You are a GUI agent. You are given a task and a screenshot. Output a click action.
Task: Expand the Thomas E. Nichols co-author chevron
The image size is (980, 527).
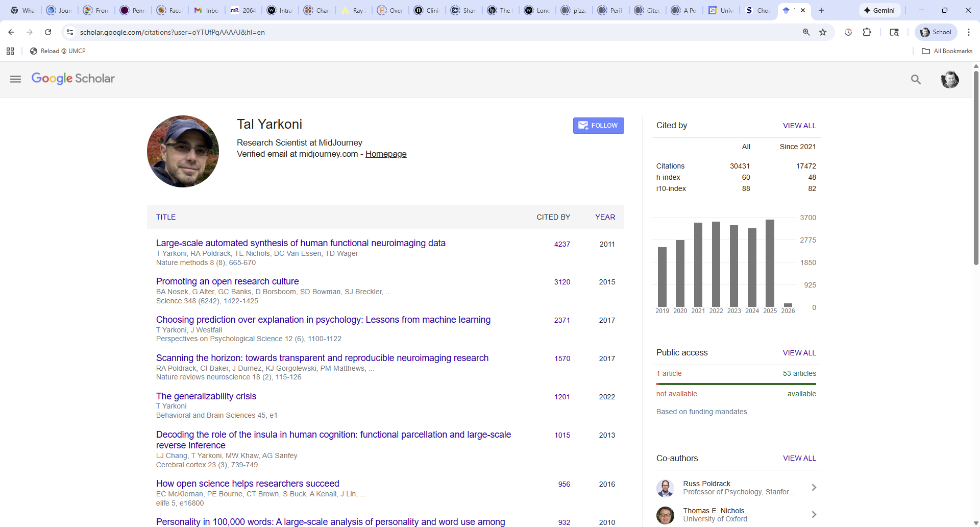pyautogui.click(x=814, y=515)
